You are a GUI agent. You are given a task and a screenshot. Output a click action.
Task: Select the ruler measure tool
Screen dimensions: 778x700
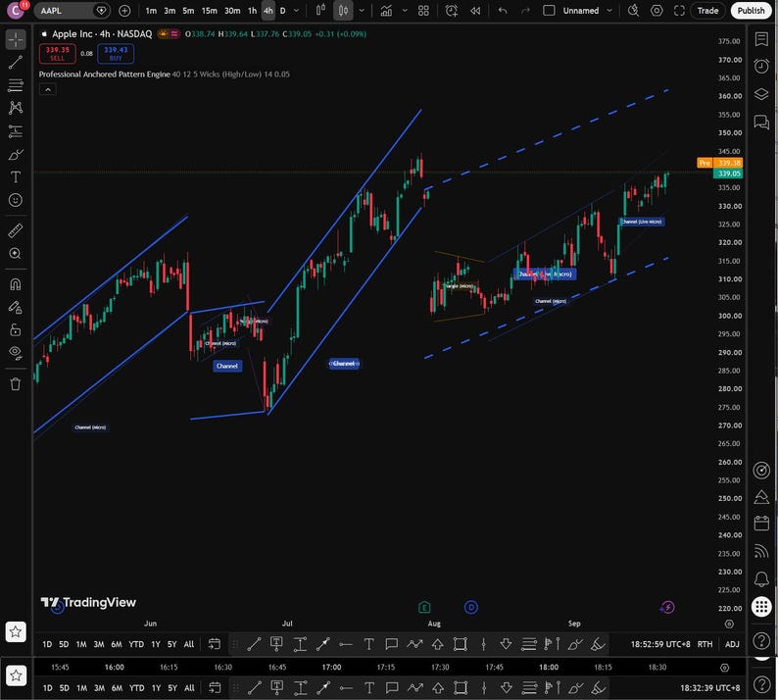pos(16,230)
